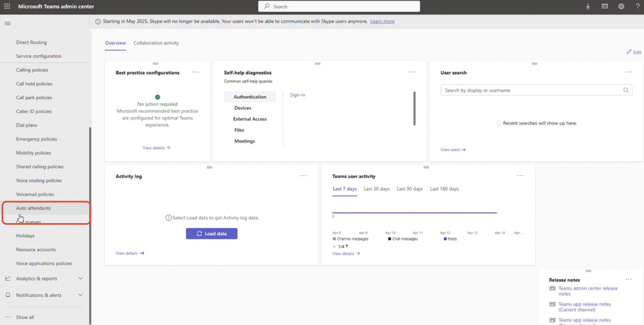Click View details under Teams user activity
The height and width of the screenshot is (325, 644).
pyautogui.click(x=346, y=253)
